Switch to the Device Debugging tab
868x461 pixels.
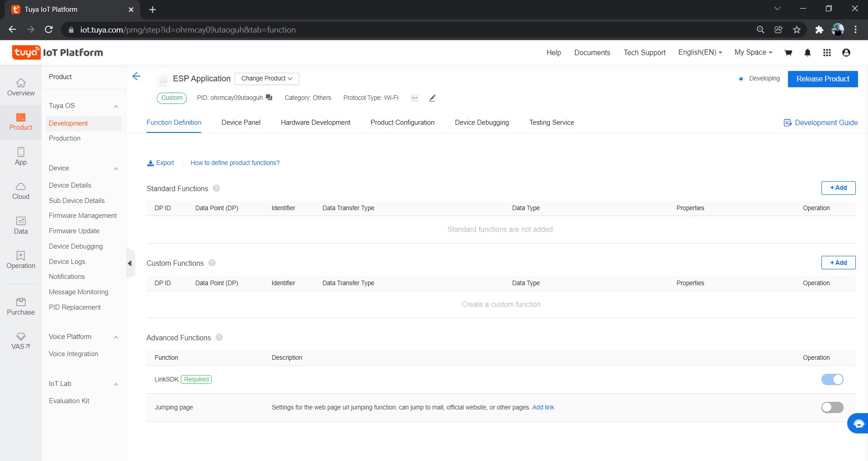pyautogui.click(x=482, y=122)
